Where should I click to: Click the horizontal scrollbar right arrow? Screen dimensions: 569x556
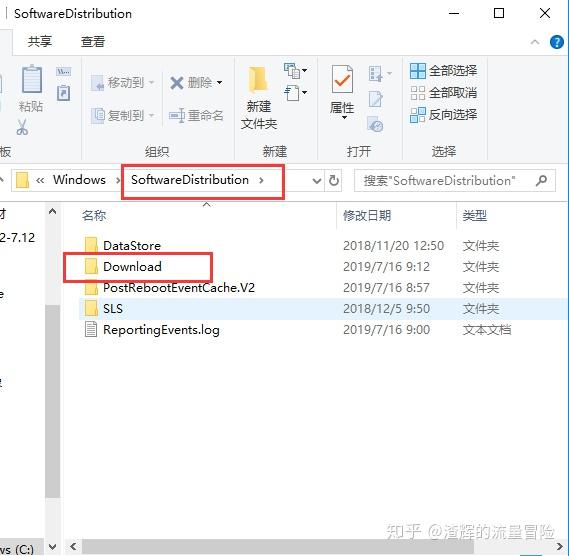561,547
